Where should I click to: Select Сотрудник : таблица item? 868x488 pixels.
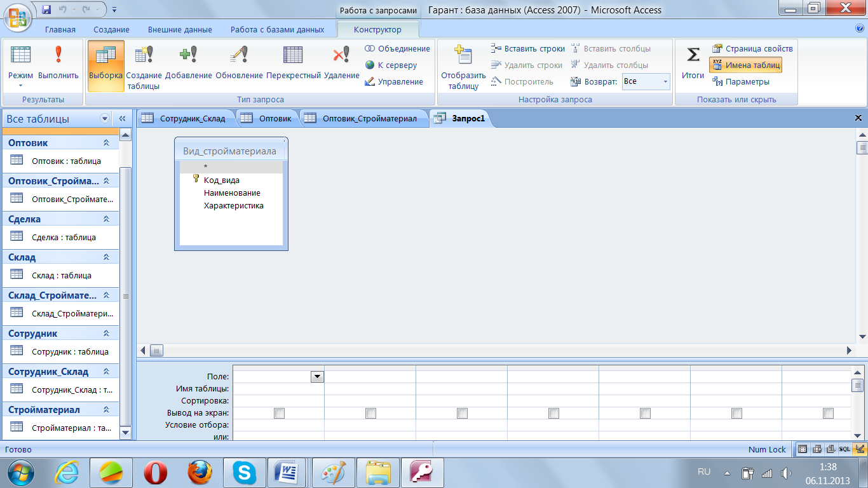tap(61, 351)
